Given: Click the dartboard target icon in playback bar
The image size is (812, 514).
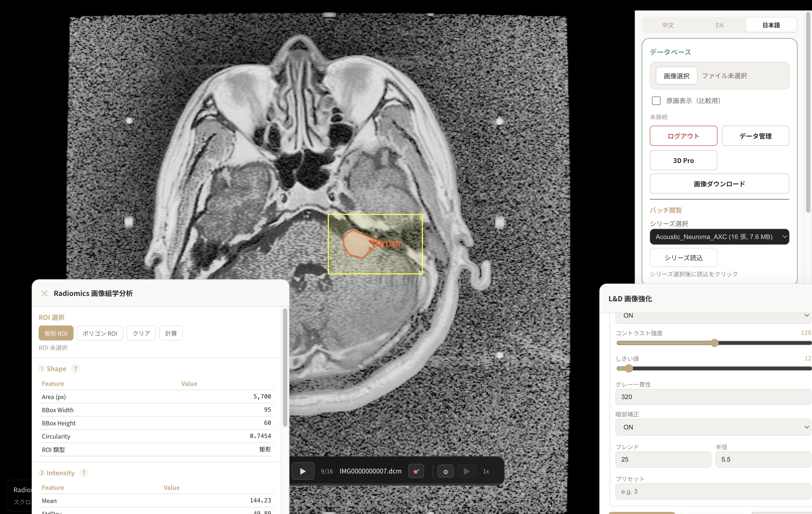Looking at the screenshot, I should click(x=416, y=471).
